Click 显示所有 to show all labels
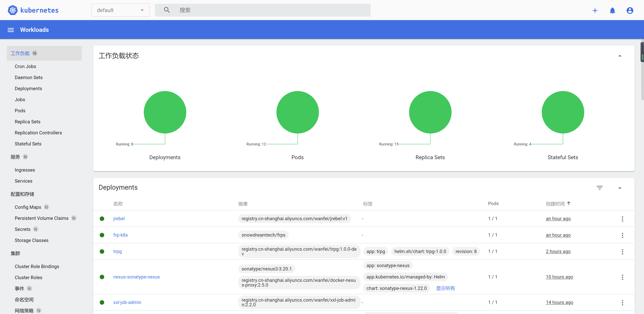 coord(445,288)
